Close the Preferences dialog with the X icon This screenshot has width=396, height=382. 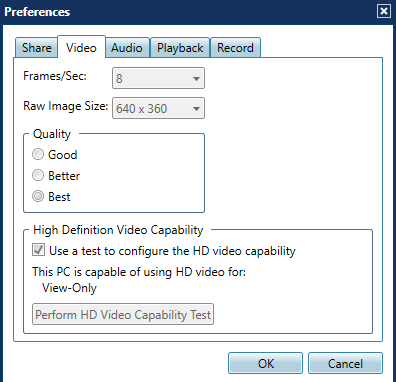[384, 11]
